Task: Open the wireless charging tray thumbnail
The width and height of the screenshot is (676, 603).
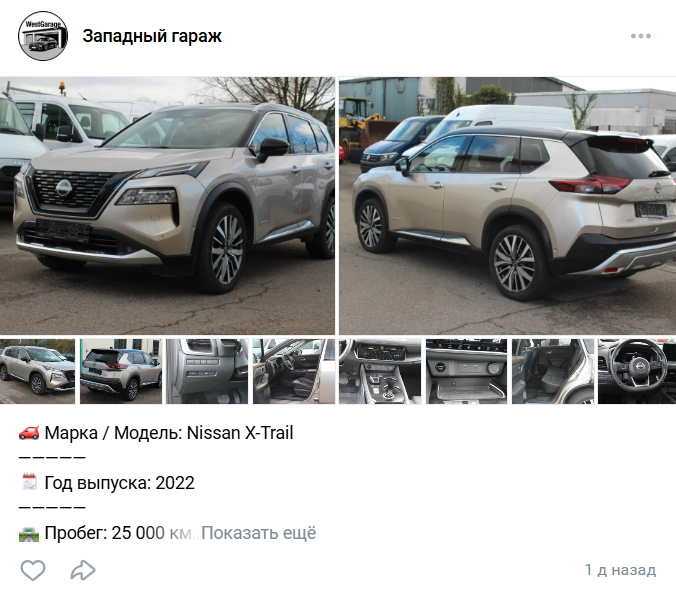Action: [x=466, y=371]
